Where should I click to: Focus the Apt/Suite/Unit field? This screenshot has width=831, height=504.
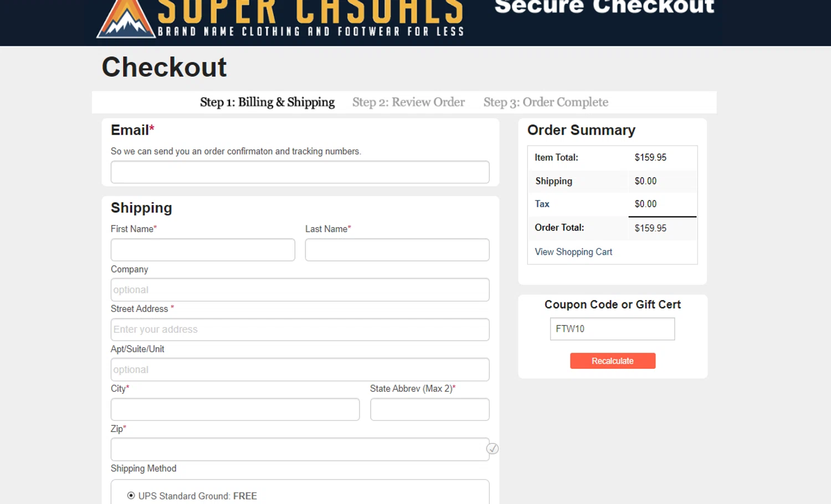click(300, 369)
